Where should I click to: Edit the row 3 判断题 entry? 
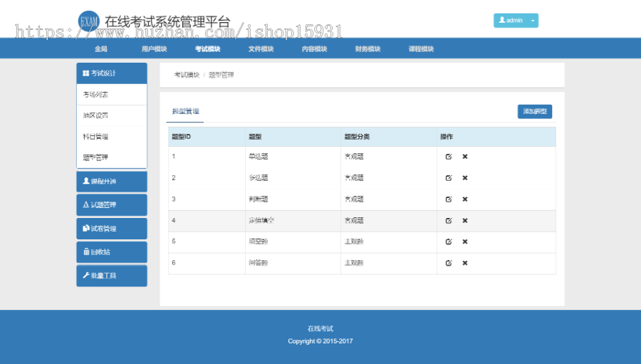click(449, 199)
